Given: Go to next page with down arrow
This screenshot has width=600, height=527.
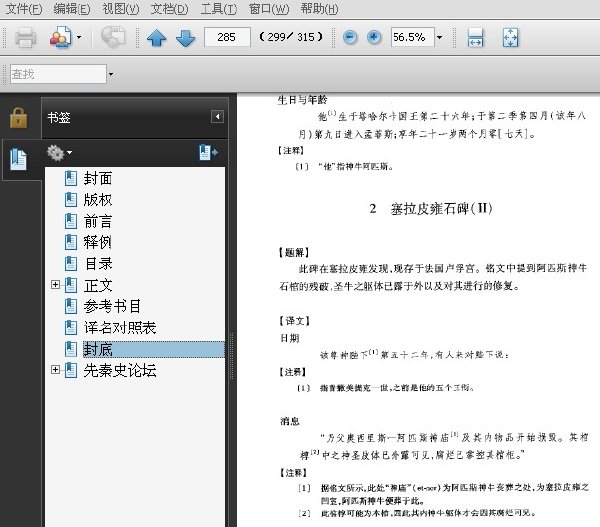Looking at the screenshot, I should point(186,38).
